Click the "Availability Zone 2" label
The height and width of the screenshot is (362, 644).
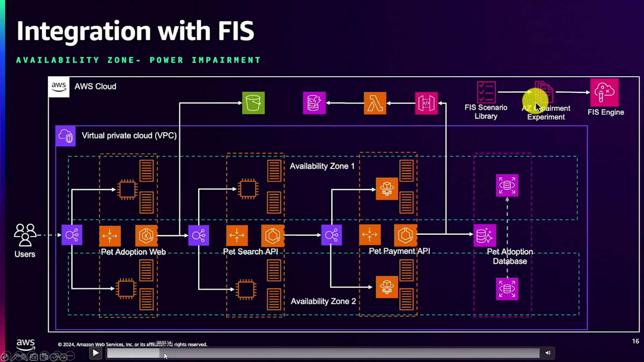tap(323, 301)
